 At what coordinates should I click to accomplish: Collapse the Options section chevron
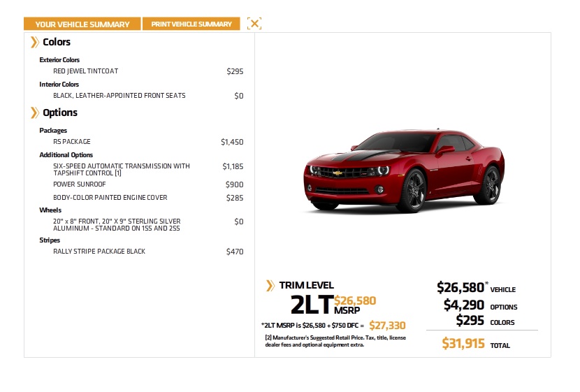click(x=34, y=112)
